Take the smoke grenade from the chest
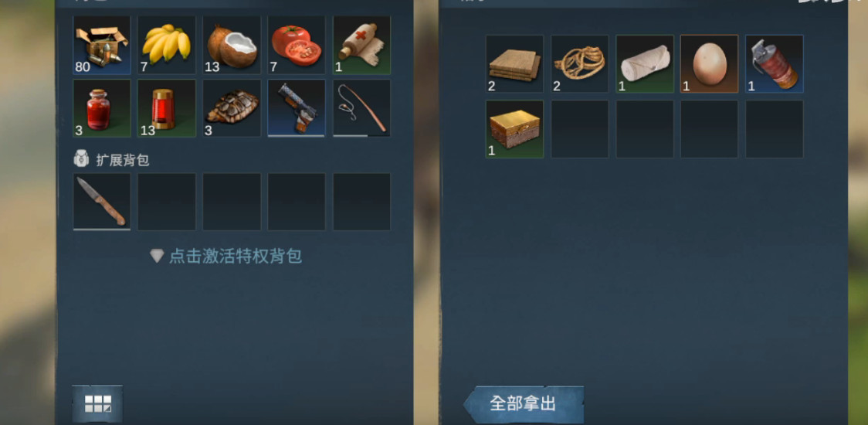The width and height of the screenshot is (868, 425). coord(775,63)
